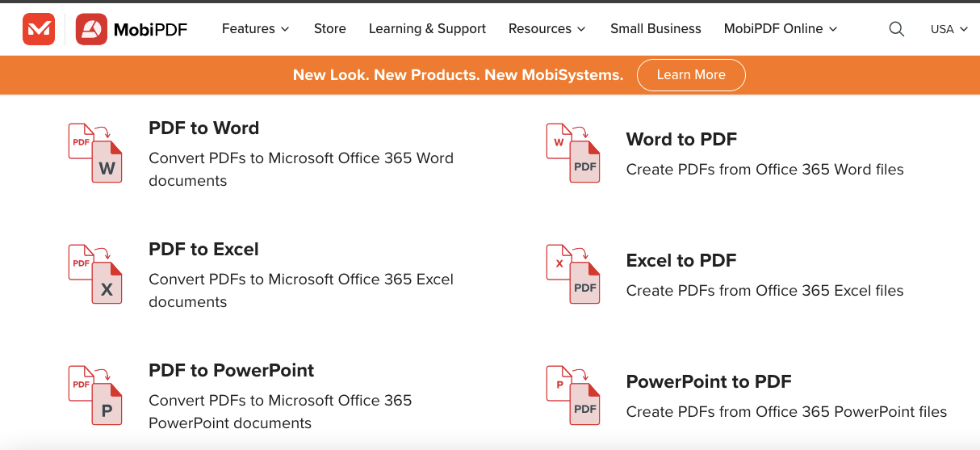Image resolution: width=980 pixels, height=450 pixels.
Task: Expand the Resources dropdown menu
Action: pyautogui.click(x=547, y=29)
